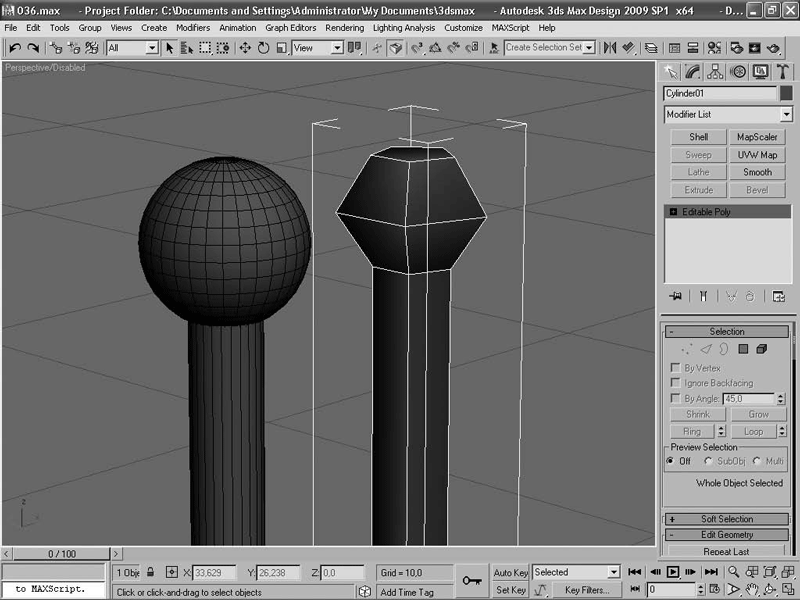Click the Auto Key button
The height and width of the screenshot is (600, 800).
511,573
